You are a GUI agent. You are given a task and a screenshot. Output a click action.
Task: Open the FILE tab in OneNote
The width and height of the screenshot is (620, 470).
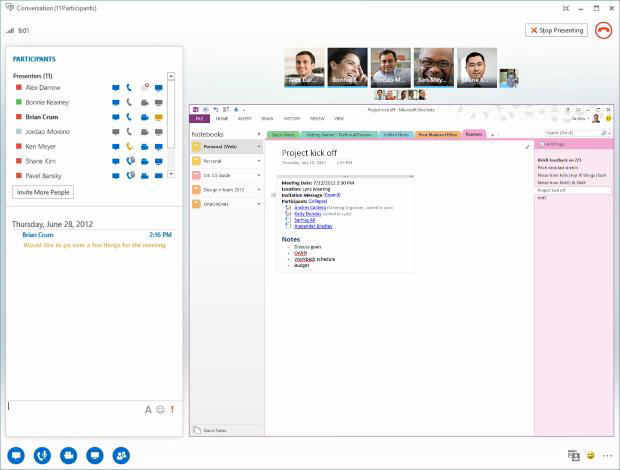(199, 119)
